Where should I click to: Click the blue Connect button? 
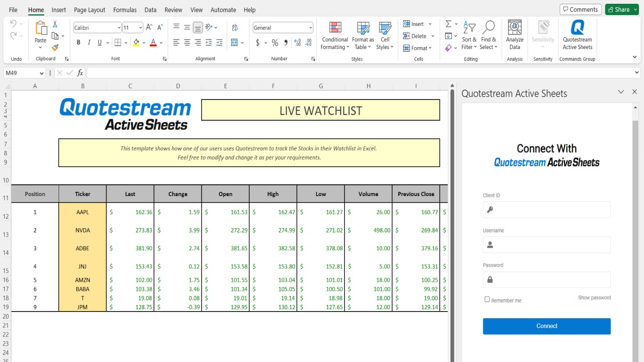pos(547,326)
